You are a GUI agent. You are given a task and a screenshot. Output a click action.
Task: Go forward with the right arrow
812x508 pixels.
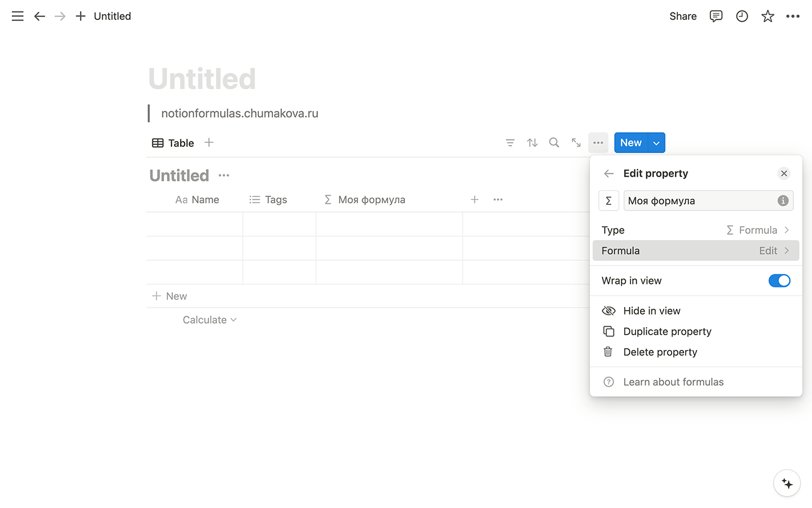60,16
